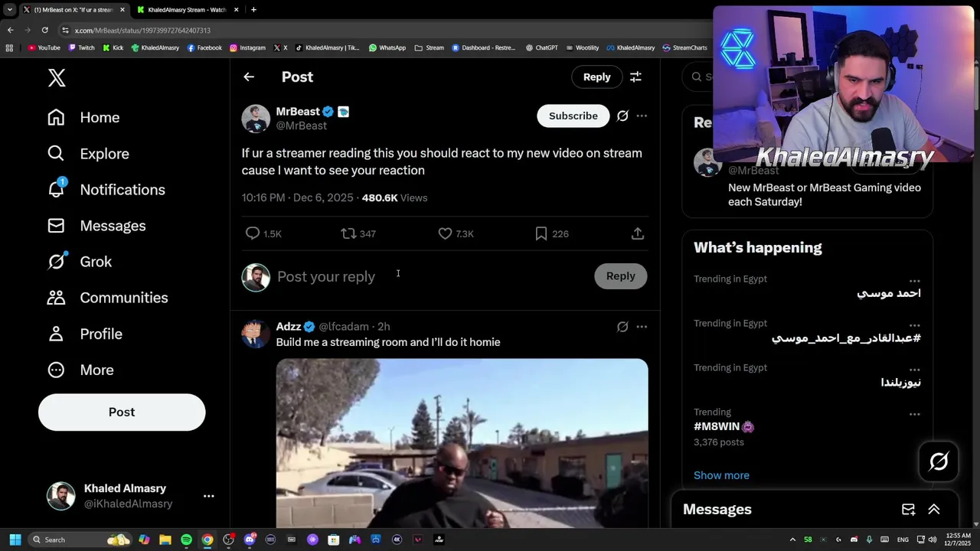This screenshot has height=551, width=980.
Task: Click Show more under trends
Action: [721, 475]
